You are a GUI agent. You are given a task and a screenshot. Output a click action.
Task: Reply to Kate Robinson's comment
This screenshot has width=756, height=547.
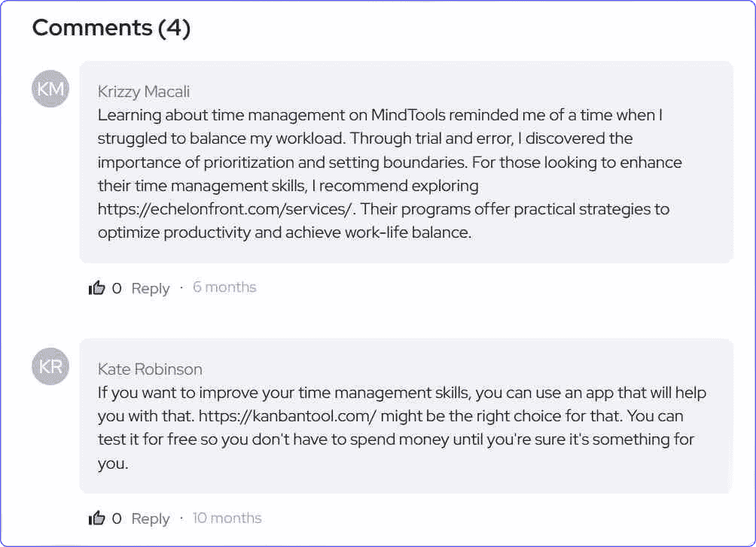click(151, 518)
